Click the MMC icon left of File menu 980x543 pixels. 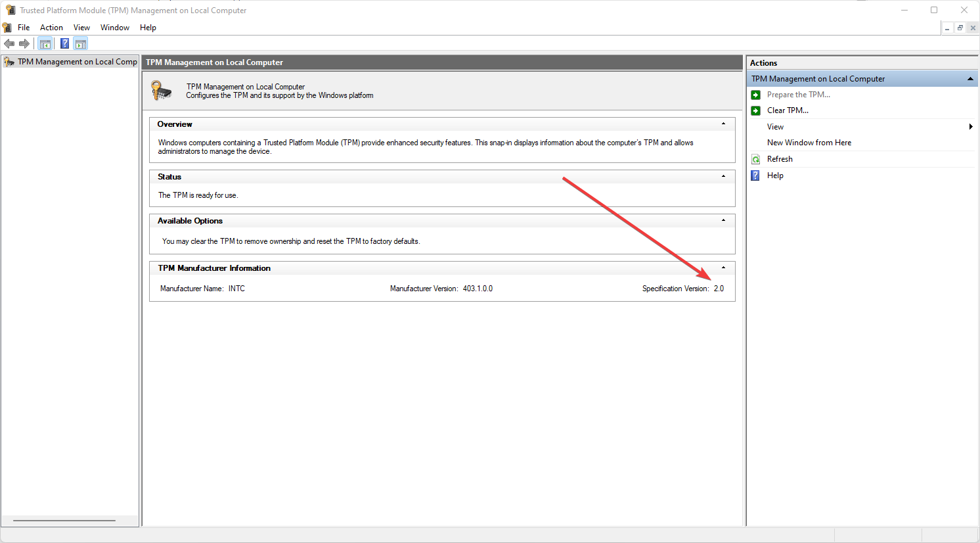pos(7,28)
